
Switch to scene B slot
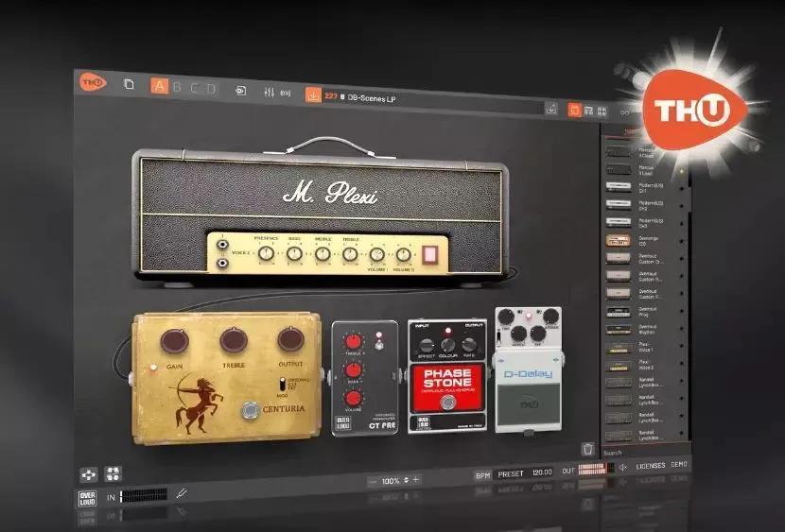click(177, 88)
